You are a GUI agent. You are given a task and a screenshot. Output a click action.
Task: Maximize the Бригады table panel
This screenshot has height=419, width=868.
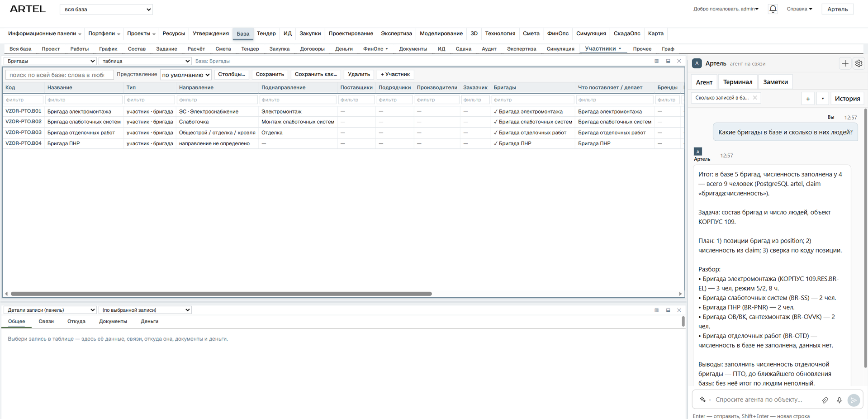pyautogui.click(x=668, y=61)
